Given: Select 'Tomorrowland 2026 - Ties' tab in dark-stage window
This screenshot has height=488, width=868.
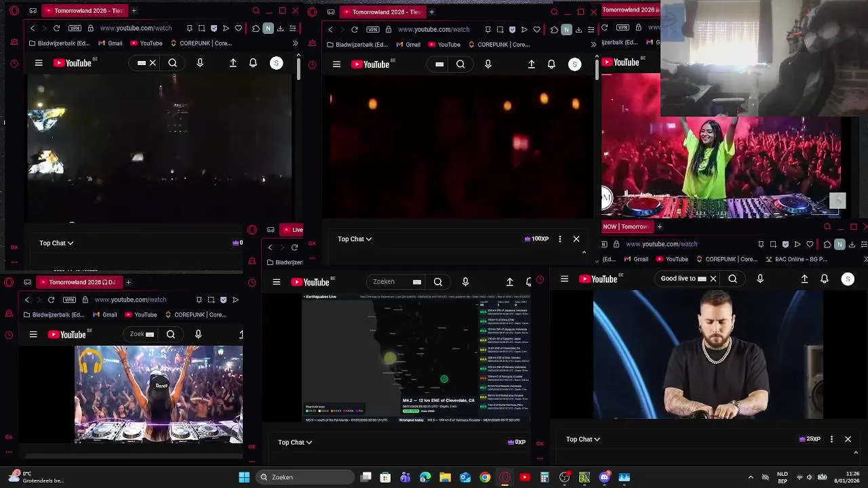Looking at the screenshot, I should pyautogui.click(x=83, y=11).
